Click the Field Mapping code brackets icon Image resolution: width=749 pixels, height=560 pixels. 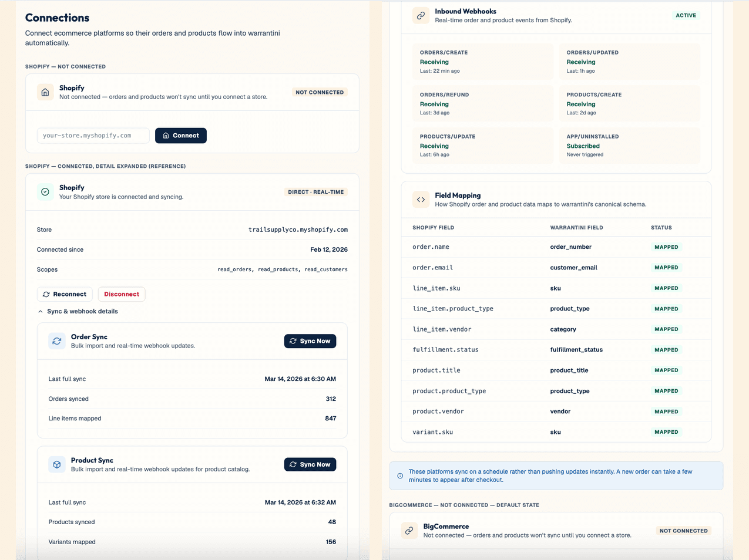421,200
